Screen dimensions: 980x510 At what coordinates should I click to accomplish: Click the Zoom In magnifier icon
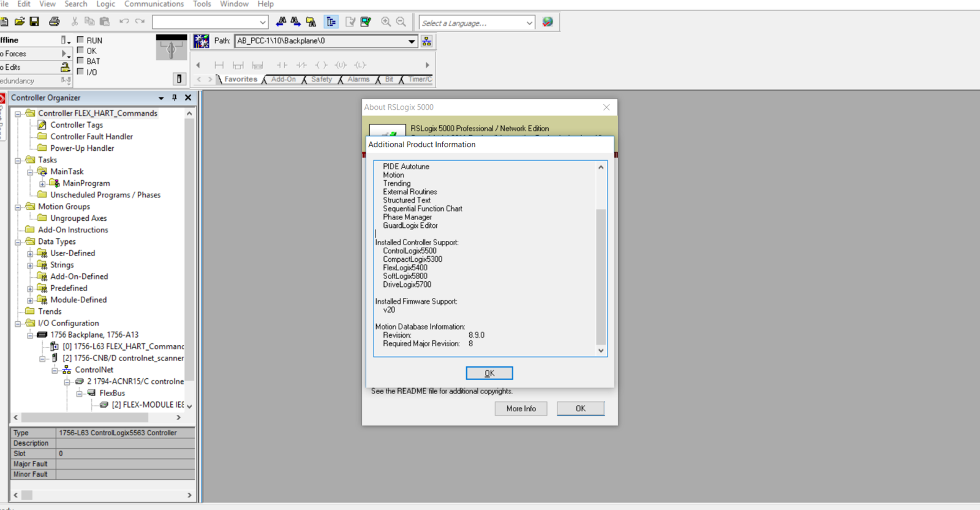click(x=386, y=22)
